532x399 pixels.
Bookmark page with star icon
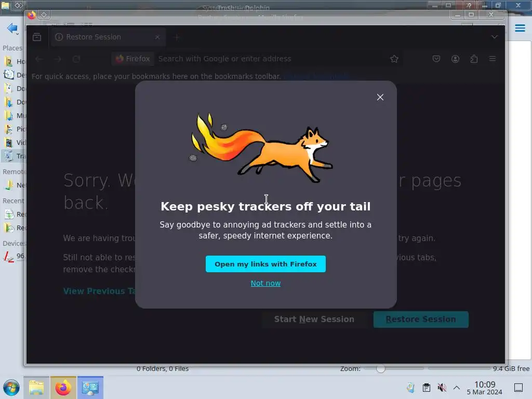pyautogui.click(x=394, y=59)
